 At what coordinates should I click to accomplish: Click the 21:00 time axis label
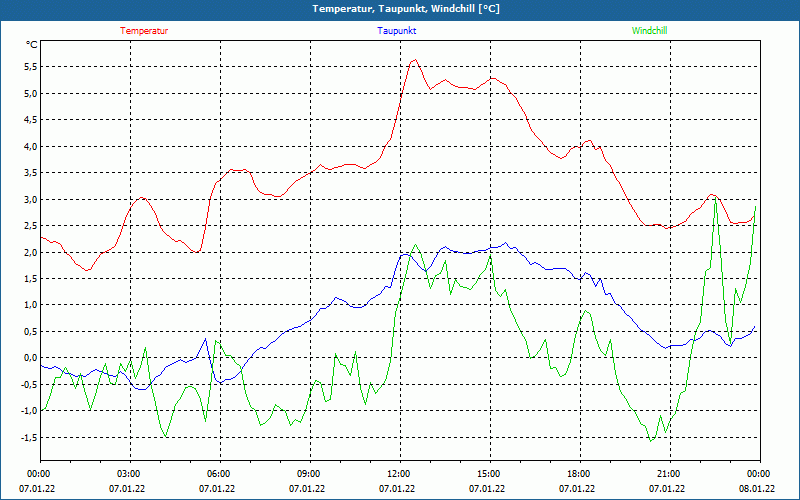[668, 474]
